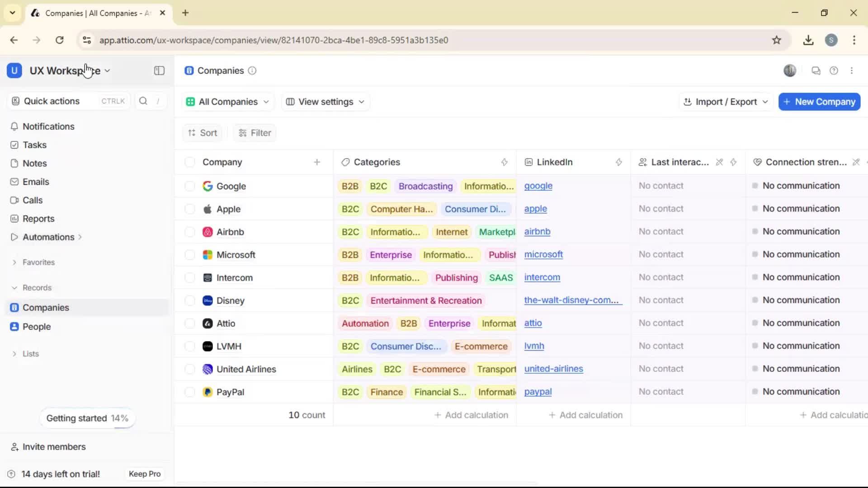Image resolution: width=868 pixels, height=488 pixels.
Task: Add a new column with plus icon
Action: click(x=317, y=162)
